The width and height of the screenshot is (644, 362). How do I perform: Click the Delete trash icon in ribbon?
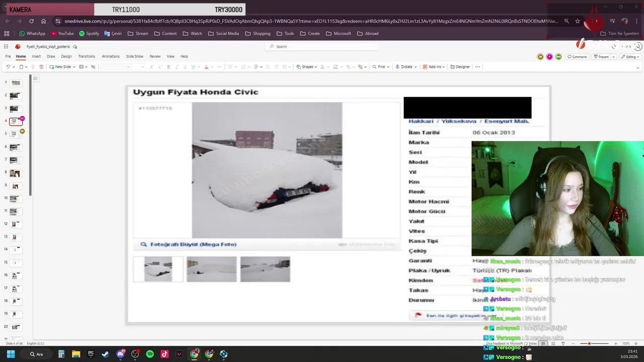tap(41, 66)
